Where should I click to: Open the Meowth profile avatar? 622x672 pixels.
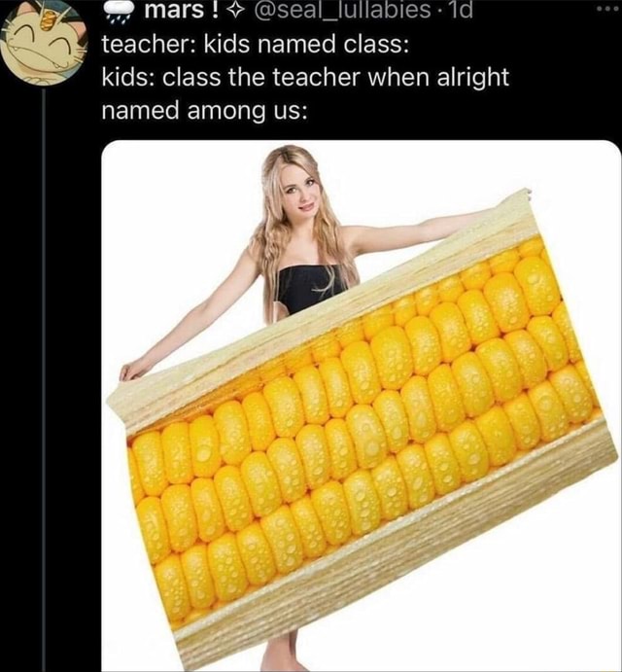[x=44, y=43]
